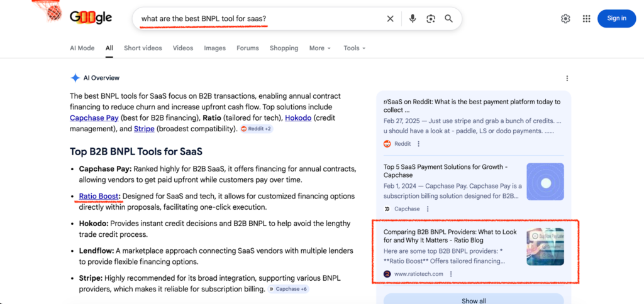The image size is (644, 304).
Task: Click the Capchase article thumbnail
Action: point(545,182)
